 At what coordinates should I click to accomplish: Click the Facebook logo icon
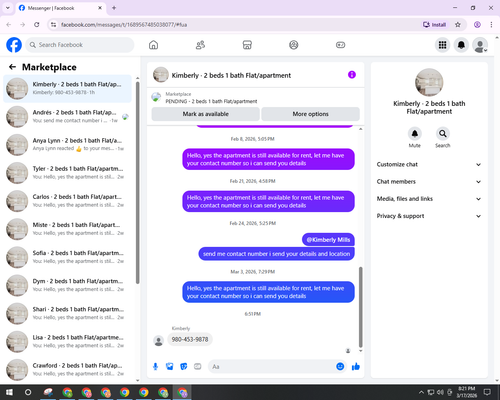(x=14, y=45)
